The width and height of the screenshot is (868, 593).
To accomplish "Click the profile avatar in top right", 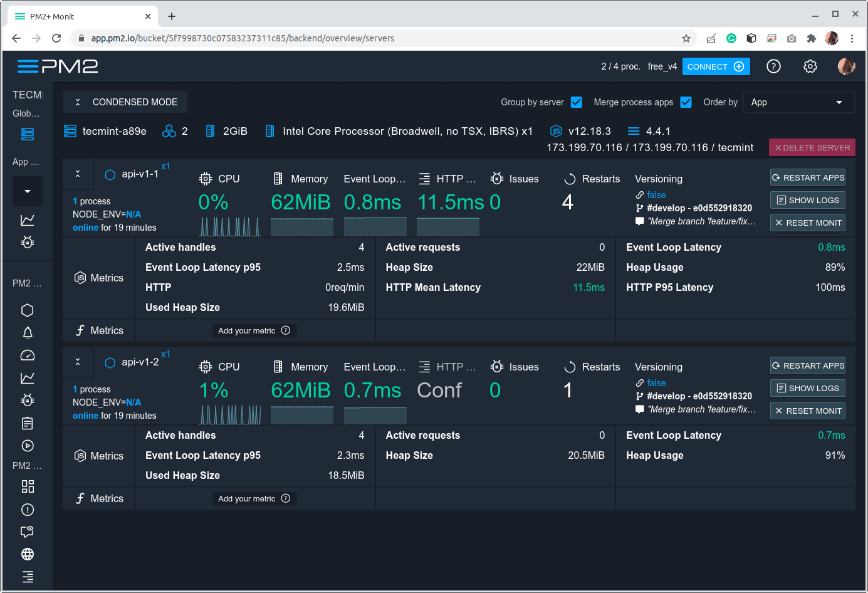I will [847, 66].
